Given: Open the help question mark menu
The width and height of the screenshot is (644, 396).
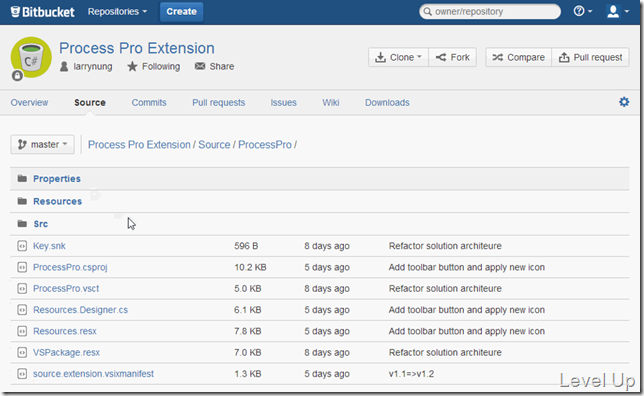Looking at the screenshot, I should point(582,11).
